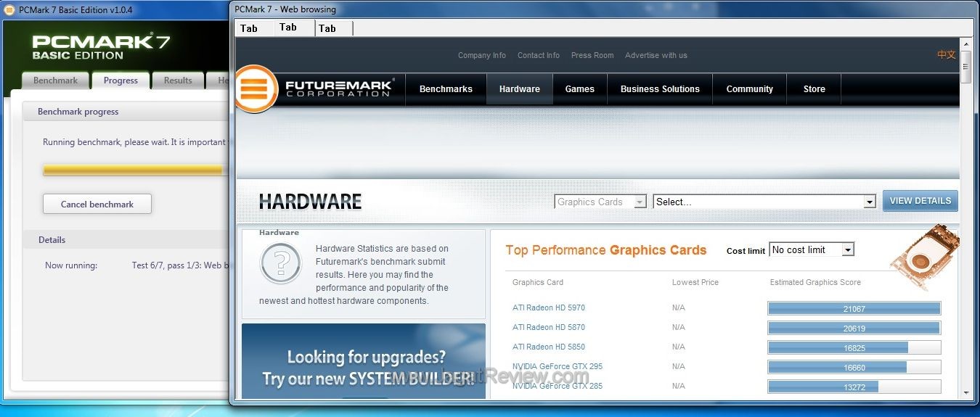Screen dimensions: 980x417
Task: Open the Results tab
Action: (x=177, y=80)
